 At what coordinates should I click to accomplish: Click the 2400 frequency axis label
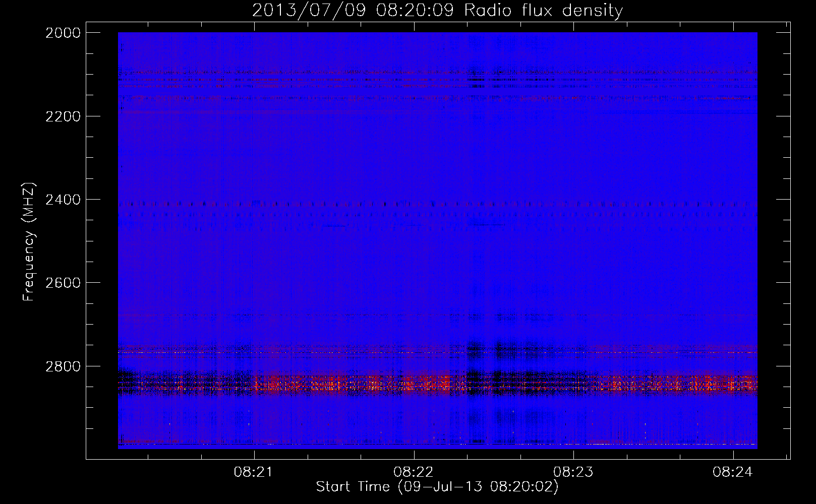[63, 200]
